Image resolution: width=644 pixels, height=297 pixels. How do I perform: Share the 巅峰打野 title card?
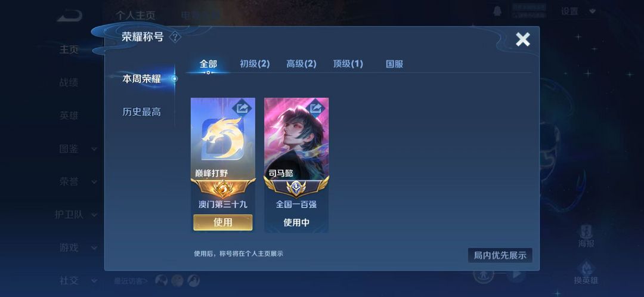(x=243, y=108)
